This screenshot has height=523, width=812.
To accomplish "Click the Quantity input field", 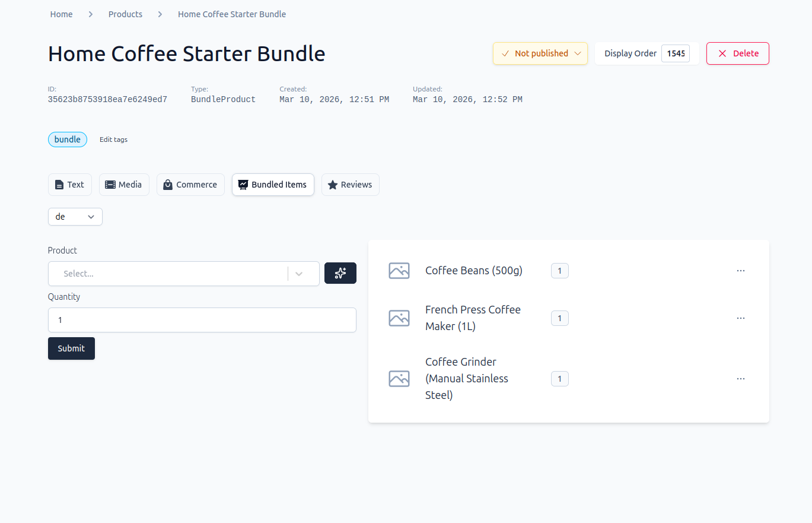I will [202, 320].
